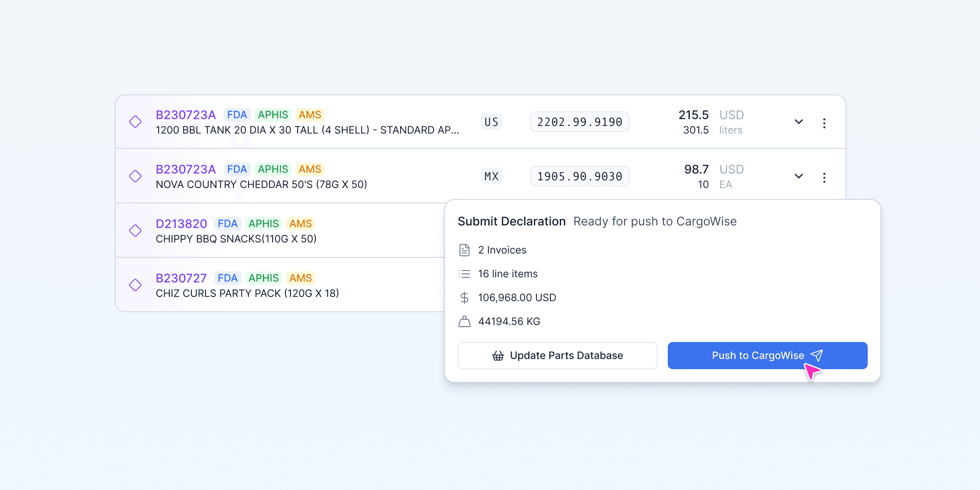Click diamond icon beside 1200 BBL TANK row
980x490 pixels.
click(135, 122)
